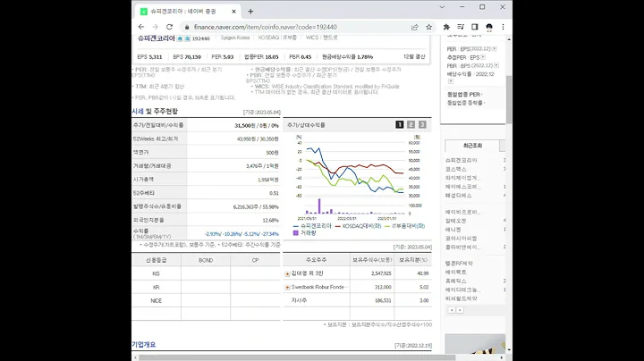
Task: Click the second blue icon beside 슈피겐코리아
Action: coord(187,38)
